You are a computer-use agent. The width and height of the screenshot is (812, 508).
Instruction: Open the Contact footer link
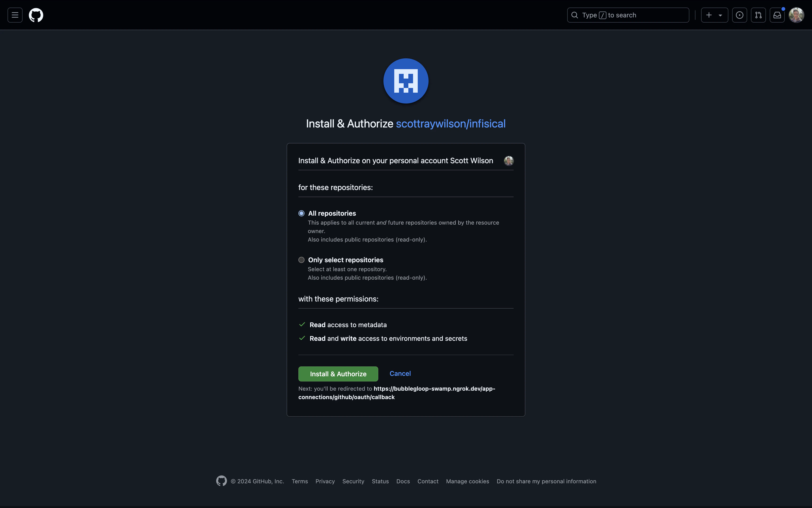(428, 481)
